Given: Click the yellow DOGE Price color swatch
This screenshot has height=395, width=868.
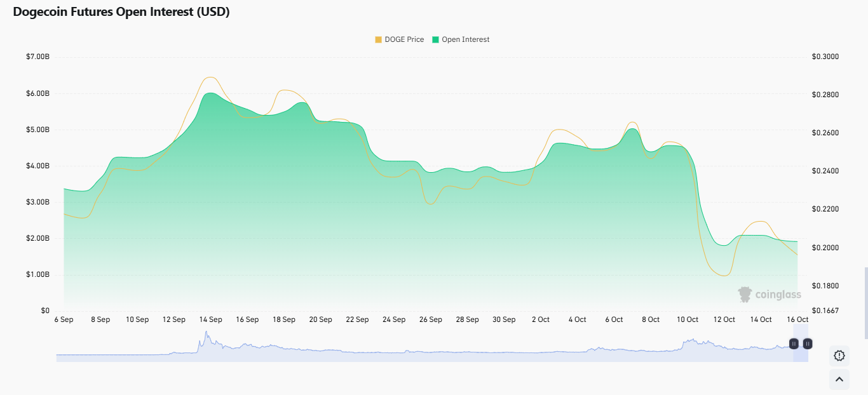Looking at the screenshot, I should pos(379,39).
